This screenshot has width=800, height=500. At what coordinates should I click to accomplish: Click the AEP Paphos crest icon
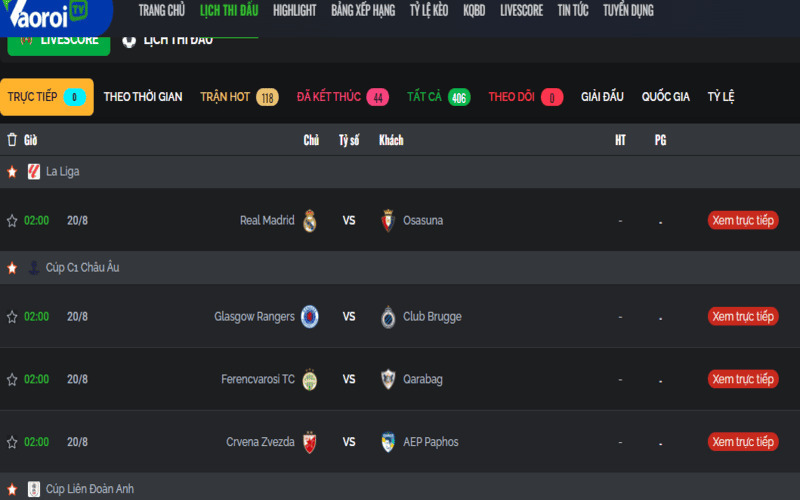pyautogui.click(x=389, y=442)
